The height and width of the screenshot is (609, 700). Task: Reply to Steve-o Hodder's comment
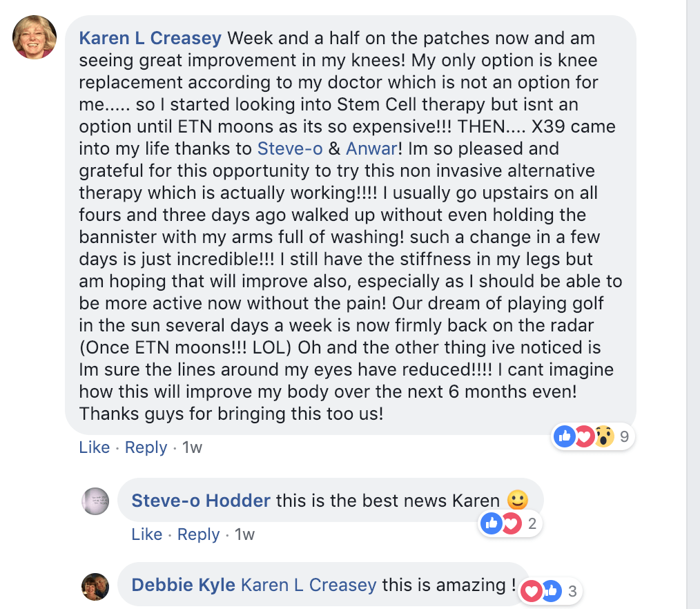click(x=199, y=534)
